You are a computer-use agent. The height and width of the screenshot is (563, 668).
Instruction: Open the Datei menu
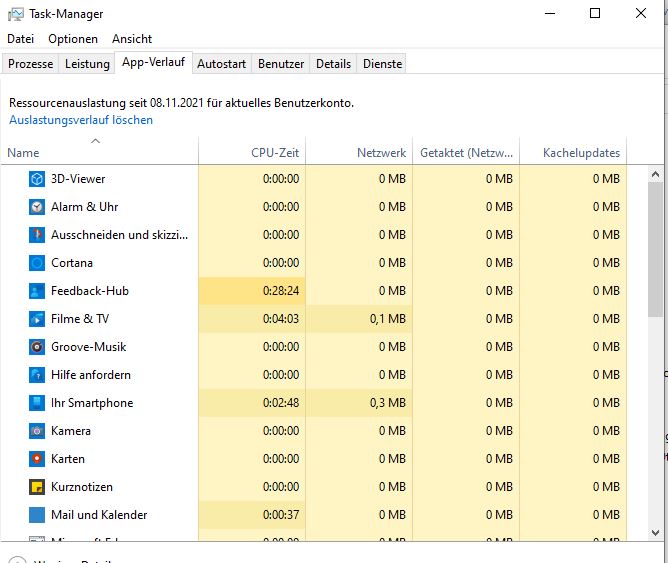point(20,39)
